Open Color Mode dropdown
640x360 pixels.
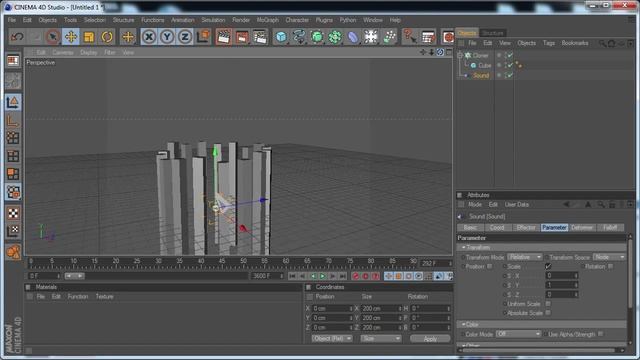tap(518, 334)
